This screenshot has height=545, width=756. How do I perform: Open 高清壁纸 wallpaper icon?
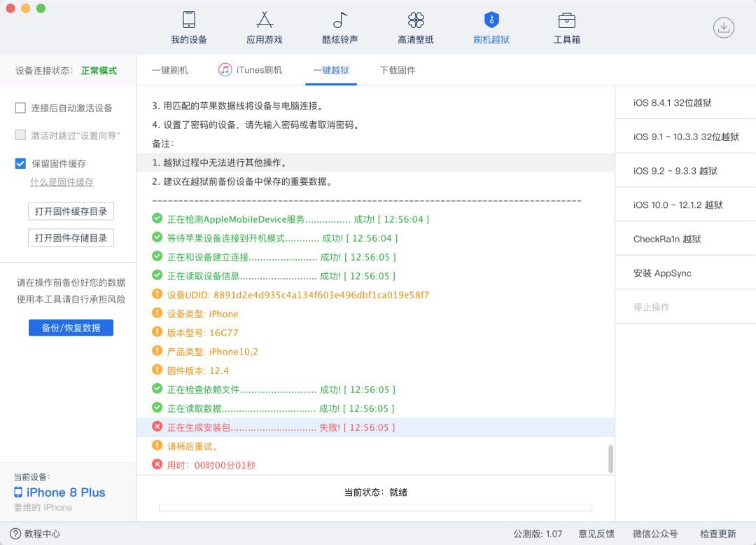pos(416,20)
